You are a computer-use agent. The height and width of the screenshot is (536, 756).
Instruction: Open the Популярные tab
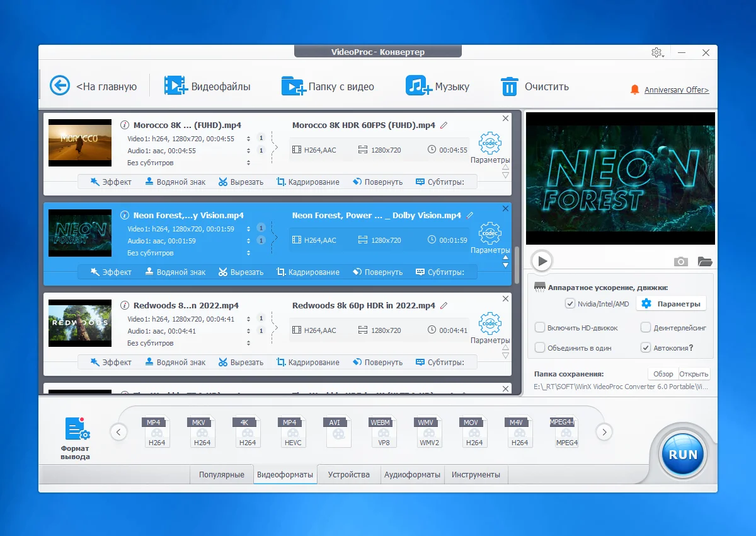point(222,474)
